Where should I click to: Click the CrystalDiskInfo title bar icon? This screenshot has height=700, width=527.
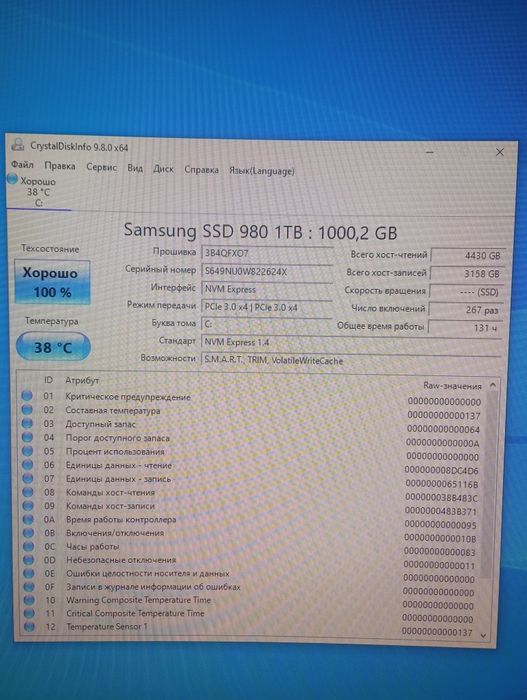pos(18,144)
